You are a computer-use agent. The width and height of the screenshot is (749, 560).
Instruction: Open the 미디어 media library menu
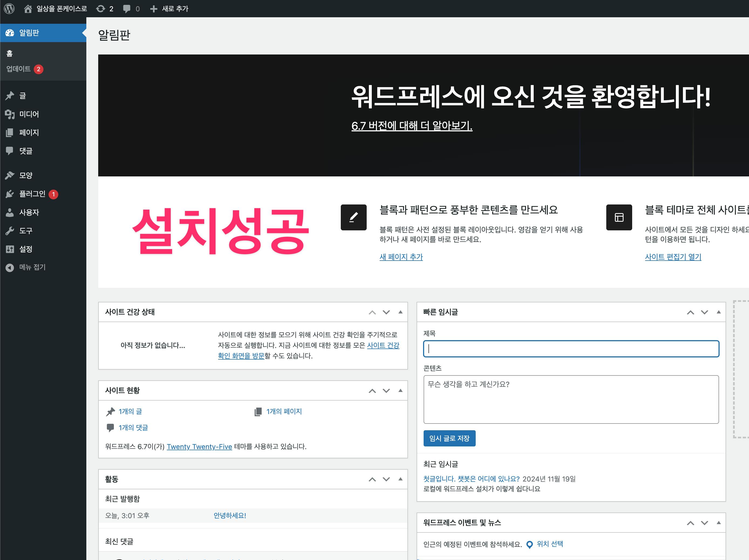(29, 114)
